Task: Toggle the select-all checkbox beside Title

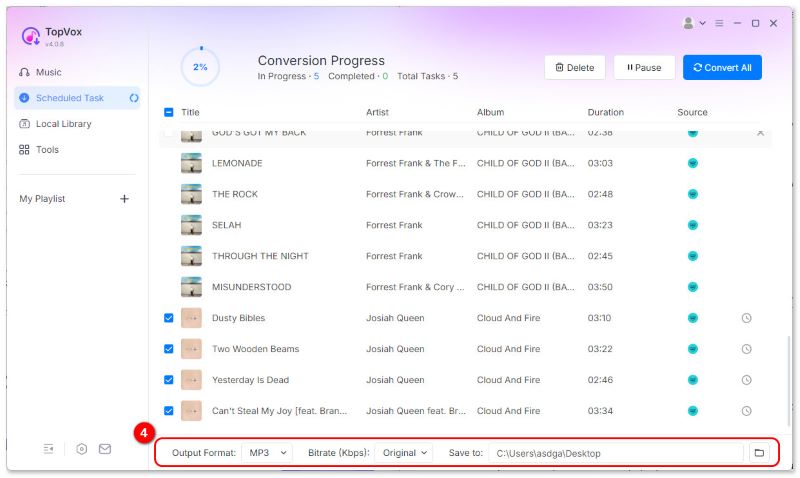Action: [x=169, y=112]
